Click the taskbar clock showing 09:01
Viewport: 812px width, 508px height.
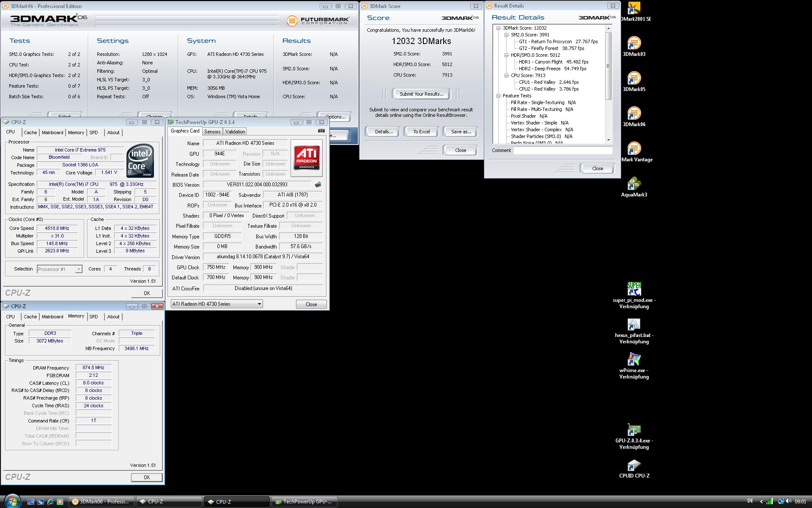pyautogui.click(x=800, y=502)
